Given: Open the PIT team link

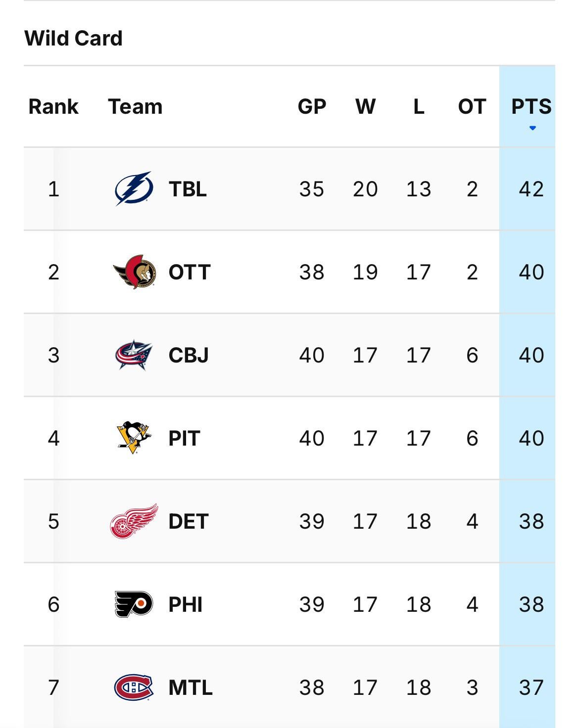Looking at the screenshot, I should (184, 438).
